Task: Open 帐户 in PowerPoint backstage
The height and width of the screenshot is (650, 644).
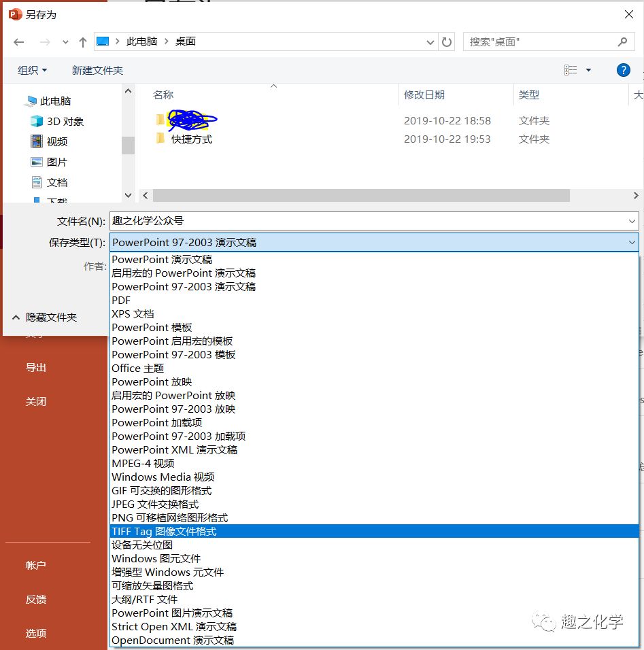Action: [36, 566]
